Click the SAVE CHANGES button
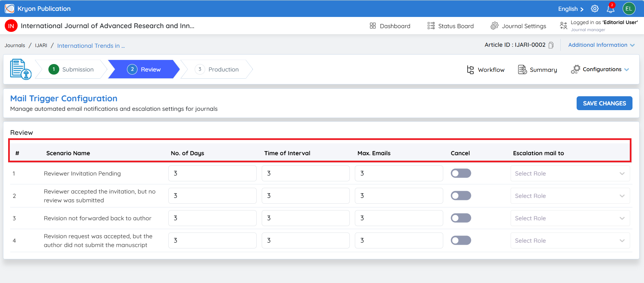Screen dimensions: 644x283 604,103
